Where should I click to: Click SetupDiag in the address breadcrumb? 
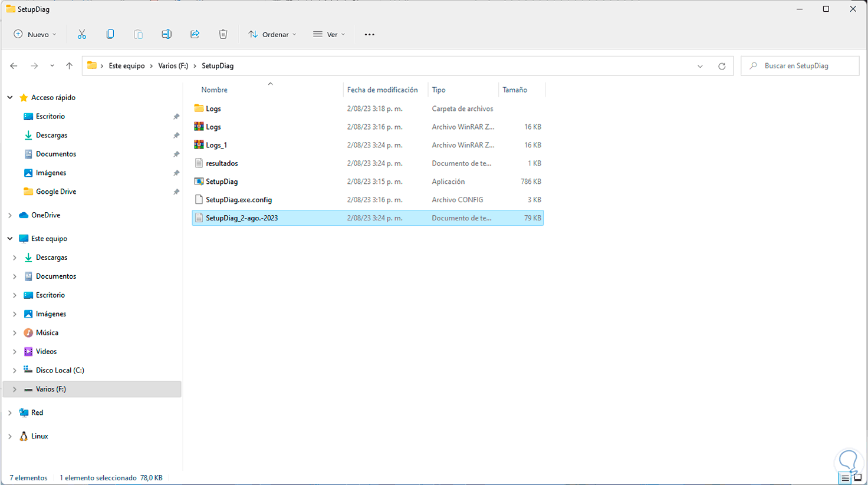[218, 66]
